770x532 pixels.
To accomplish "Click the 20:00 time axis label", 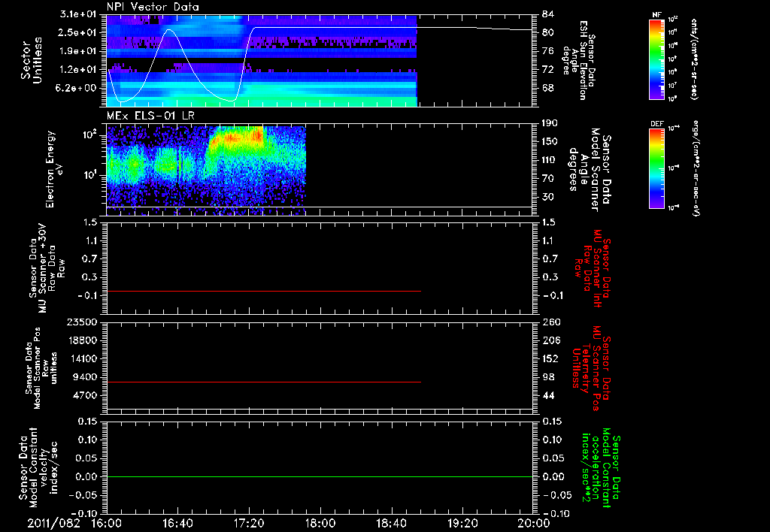I will tap(534, 523).
